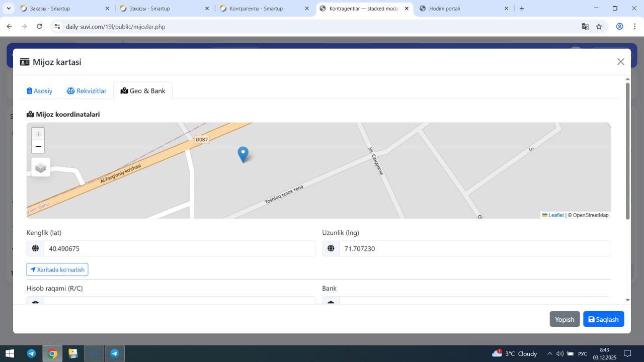Click the Yopish button
The width and height of the screenshot is (644, 362).
[565, 319]
